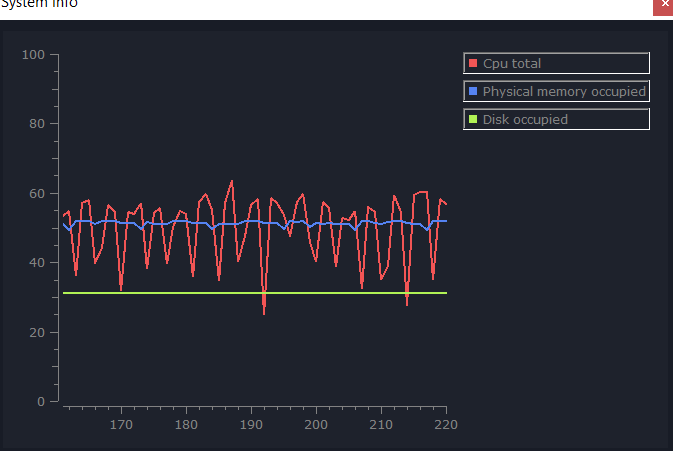Click the red Cpu total color square

point(472,63)
